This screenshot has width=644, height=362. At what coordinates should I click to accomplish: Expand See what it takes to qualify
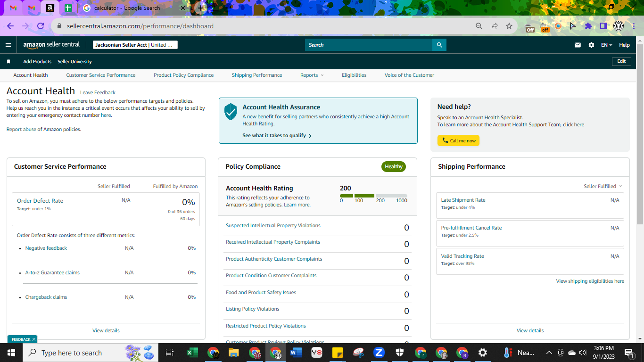(x=277, y=135)
